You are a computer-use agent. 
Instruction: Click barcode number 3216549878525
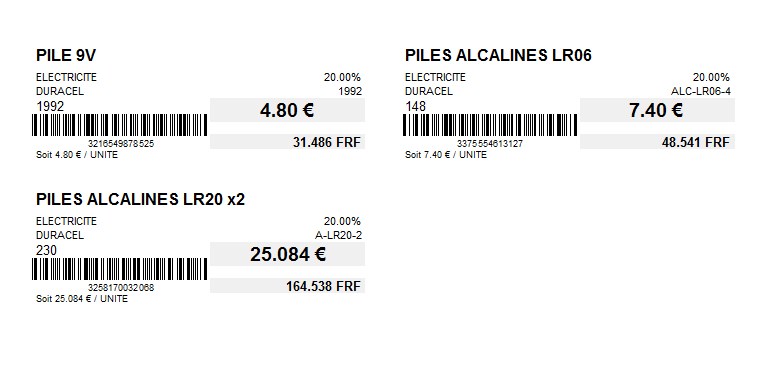coord(121,144)
